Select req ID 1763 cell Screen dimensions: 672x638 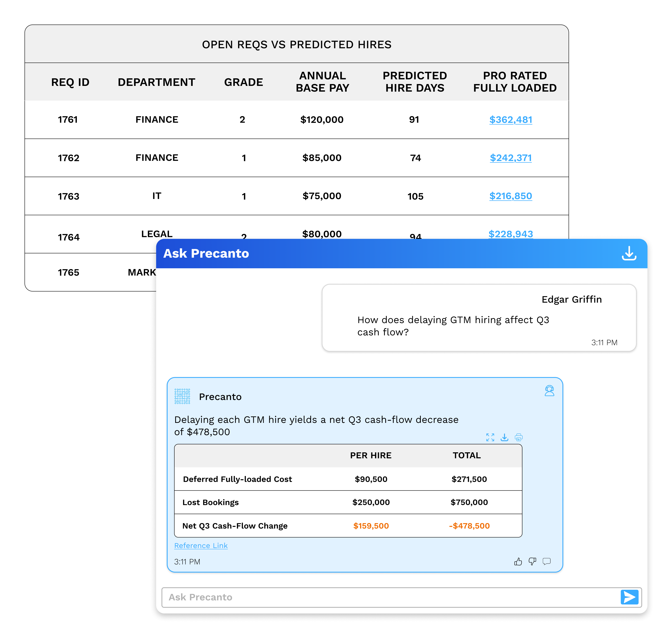[x=68, y=196]
